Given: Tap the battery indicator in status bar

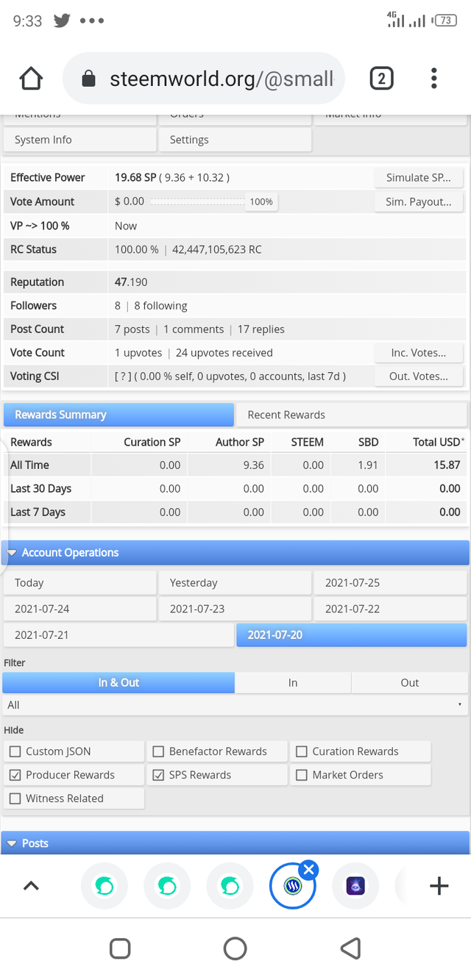Looking at the screenshot, I should [445, 21].
